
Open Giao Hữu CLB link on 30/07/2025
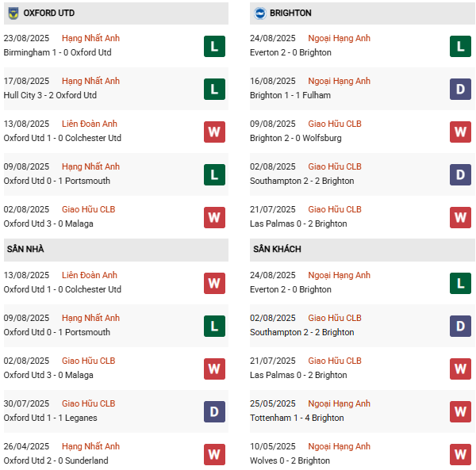click(88, 403)
